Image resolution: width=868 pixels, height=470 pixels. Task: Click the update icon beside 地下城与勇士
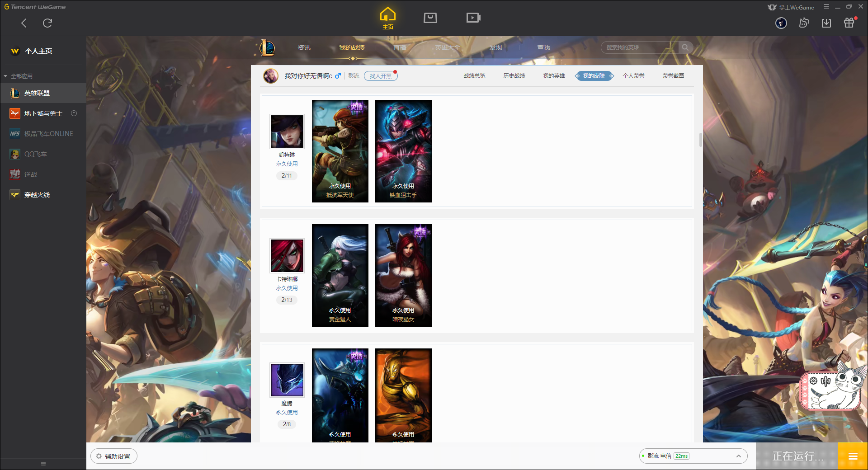[74, 113]
